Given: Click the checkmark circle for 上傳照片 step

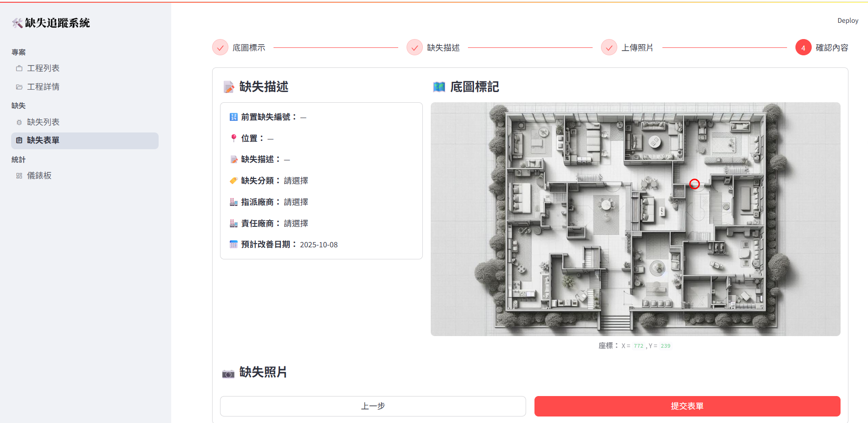Looking at the screenshot, I should pyautogui.click(x=609, y=47).
